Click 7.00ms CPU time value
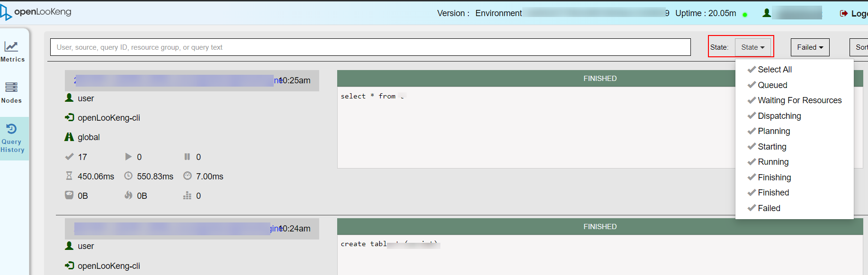This screenshot has width=868, height=275. click(x=210, y=177)
